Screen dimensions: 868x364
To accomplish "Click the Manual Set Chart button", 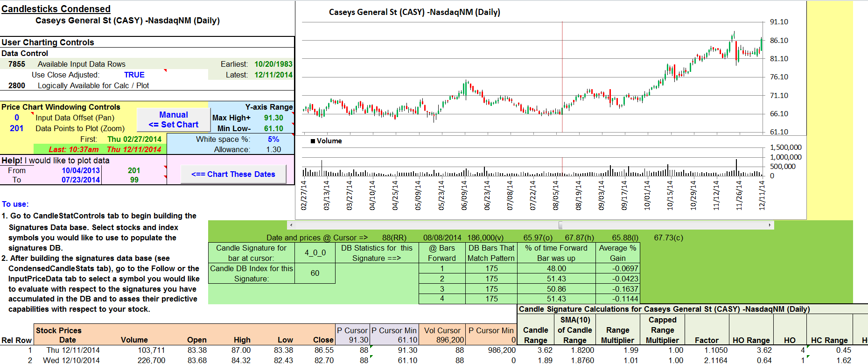I will tap(174, 120).
